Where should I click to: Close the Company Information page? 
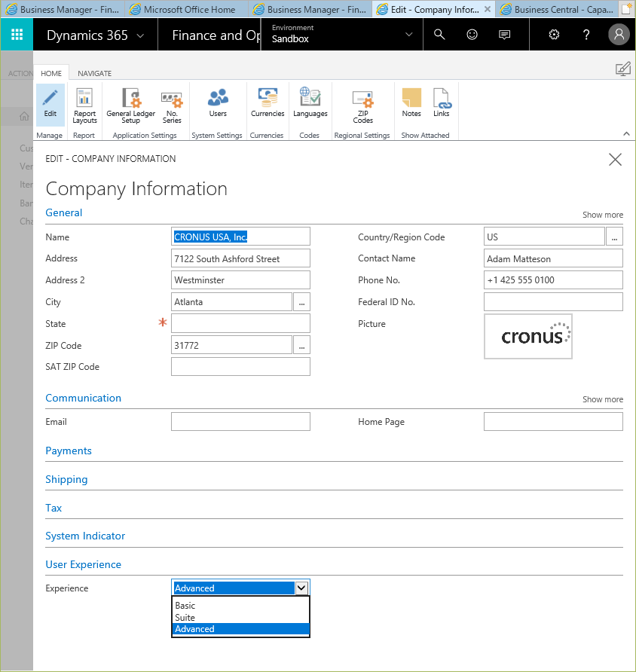point(615,160)
